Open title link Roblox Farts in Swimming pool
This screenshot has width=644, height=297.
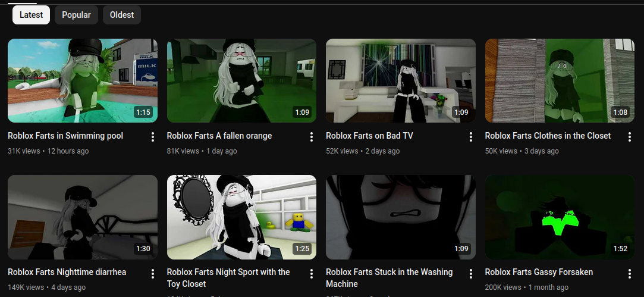65,136
